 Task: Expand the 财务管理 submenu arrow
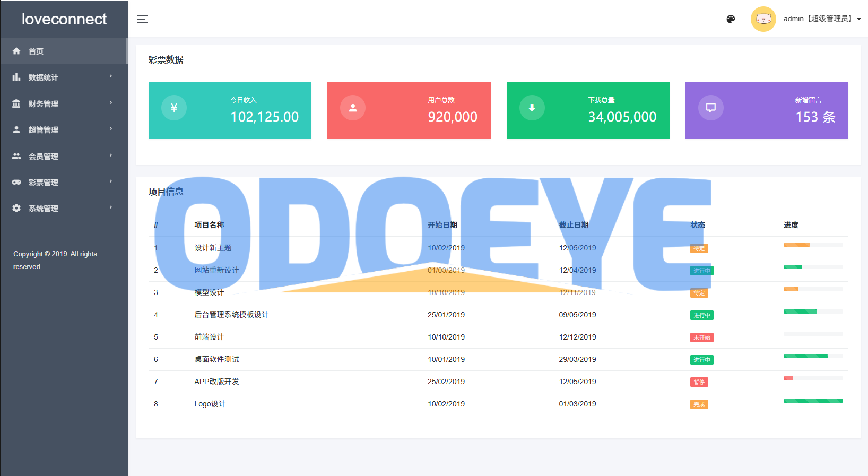pyautogui.click(x=111, y=103)
